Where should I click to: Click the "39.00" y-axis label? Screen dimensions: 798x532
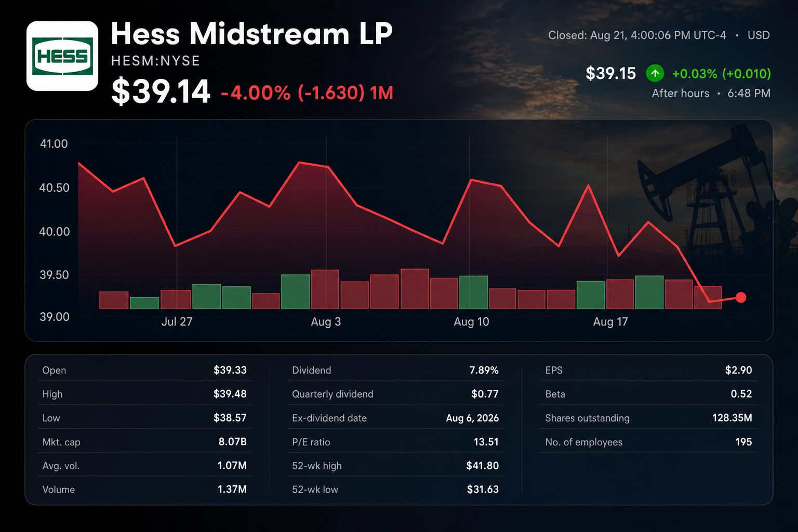[54, 317]
